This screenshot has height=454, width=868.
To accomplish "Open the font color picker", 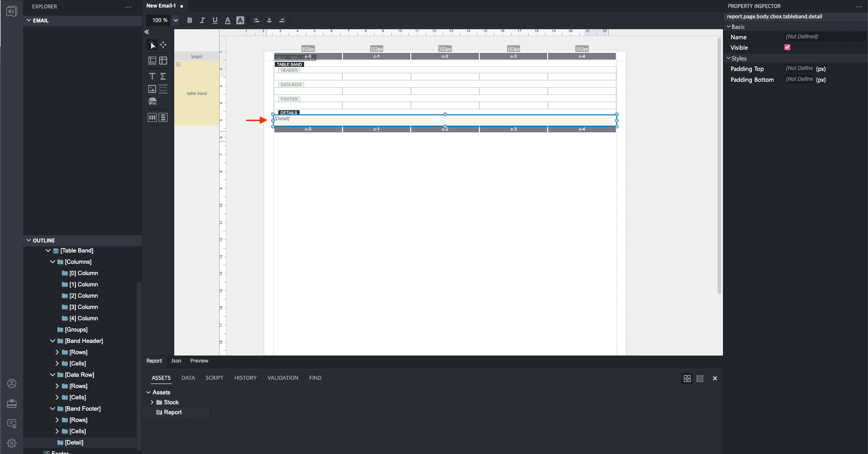I will click(x=228, y=20).
